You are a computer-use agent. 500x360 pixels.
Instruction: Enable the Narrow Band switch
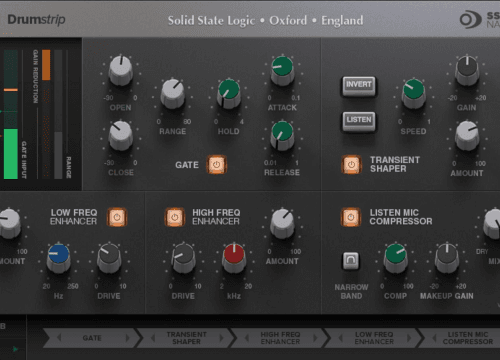tap(351, 260)
